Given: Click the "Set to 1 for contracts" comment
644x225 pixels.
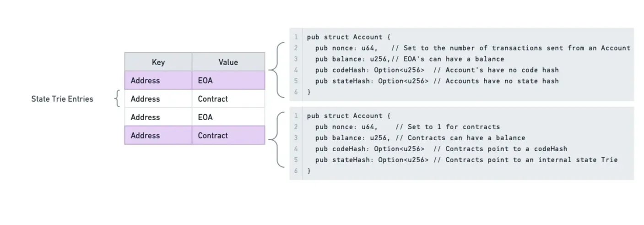Looking at the screenshot, I should click(448, 127).
